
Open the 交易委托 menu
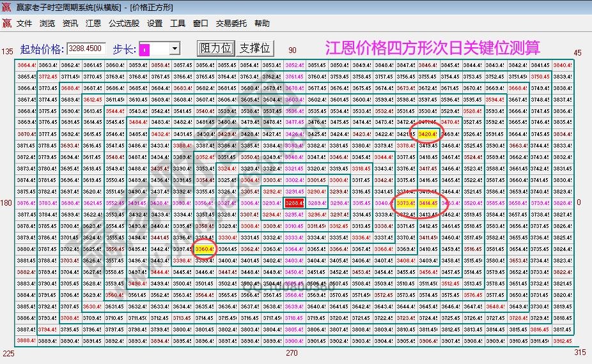coord(231,24)
